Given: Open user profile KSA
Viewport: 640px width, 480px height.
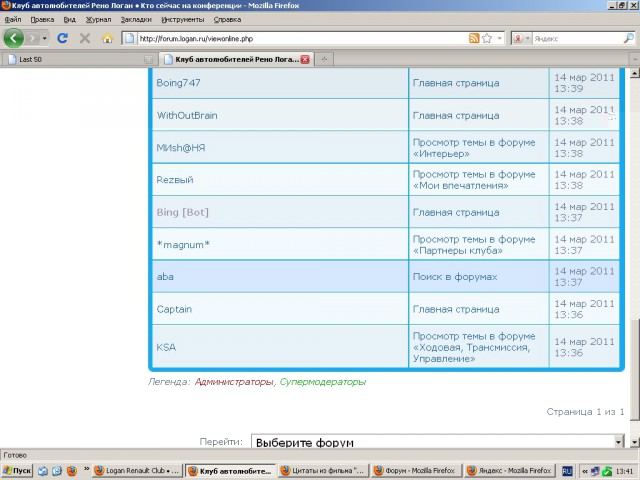Looking at the screenshot, I should click(x=166, y=347).
